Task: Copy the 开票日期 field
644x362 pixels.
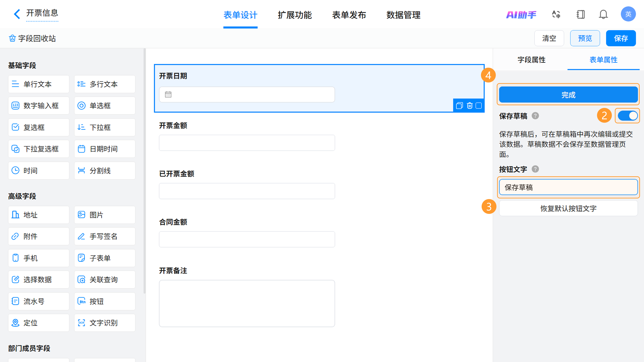Action: point(459,106)
